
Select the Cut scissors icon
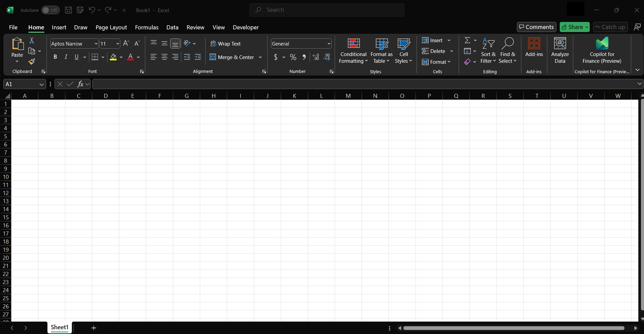click(32, 40)
